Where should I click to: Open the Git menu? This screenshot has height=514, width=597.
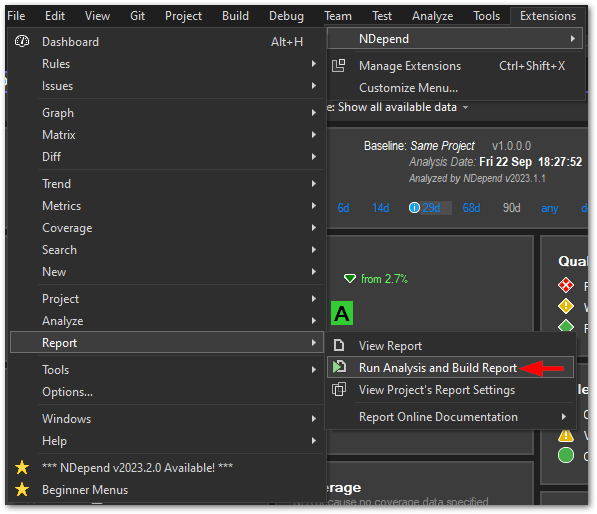[137, 16]
